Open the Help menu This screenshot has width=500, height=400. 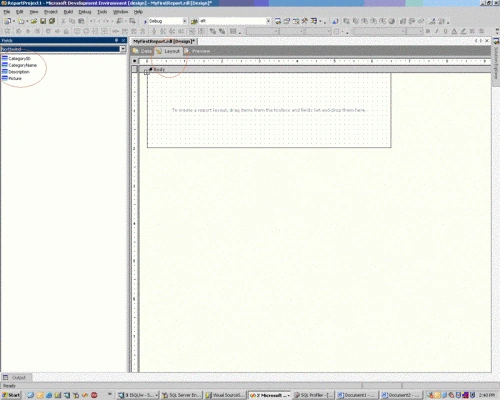coord(138,12)
